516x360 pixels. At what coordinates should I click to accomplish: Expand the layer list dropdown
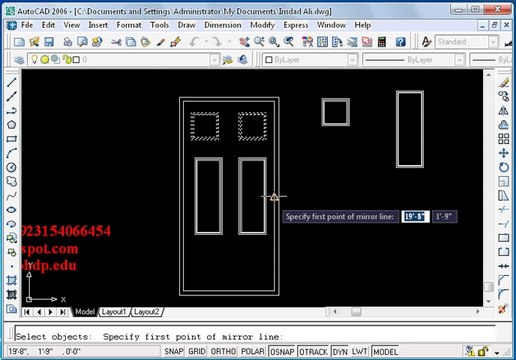(214, 60)
